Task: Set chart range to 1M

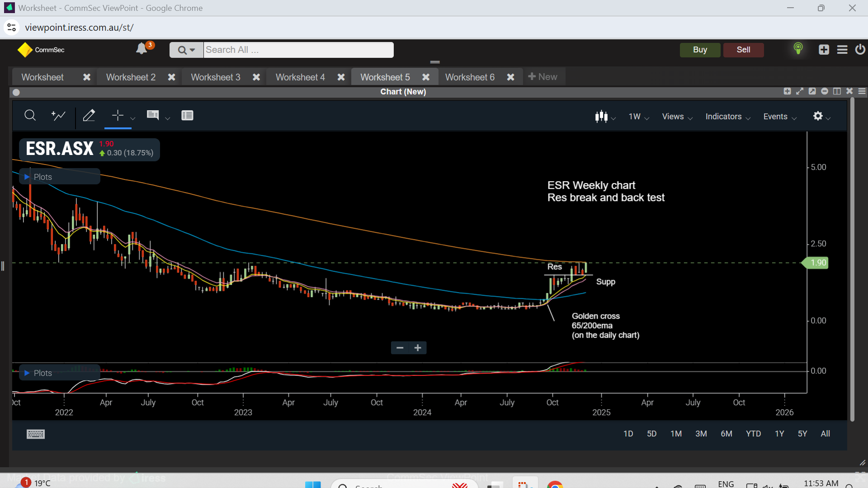Action: 676,434
